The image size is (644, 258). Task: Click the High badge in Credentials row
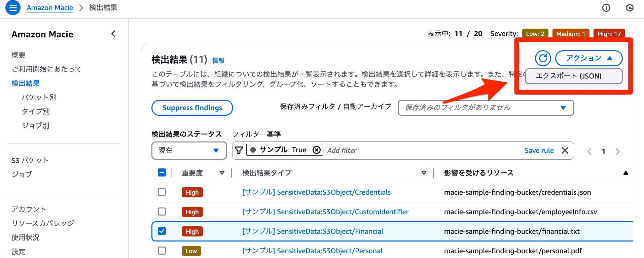click(x=192, y=192)
